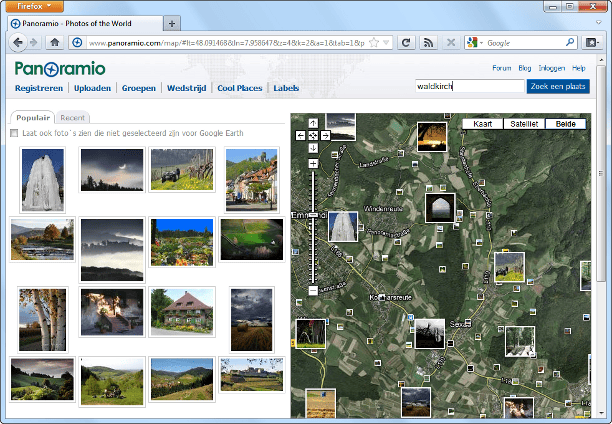Select the Panoramio browser tab
The height and width of the screenshot is (424, 612).
point(85,23)
